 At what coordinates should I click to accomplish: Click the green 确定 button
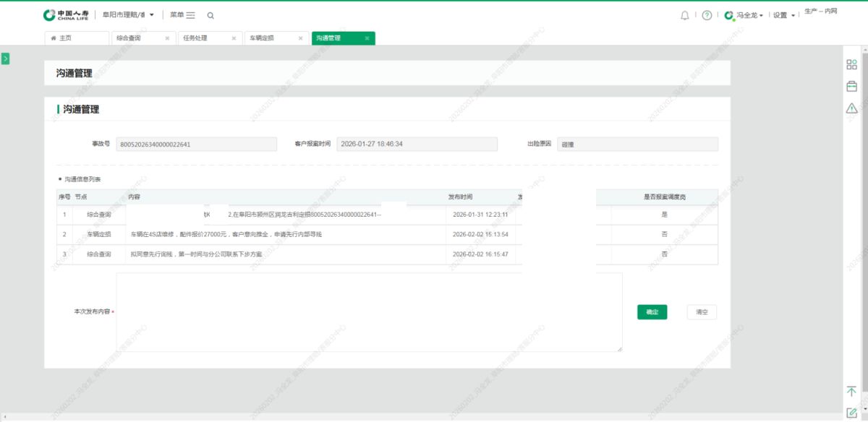point(652,311)
